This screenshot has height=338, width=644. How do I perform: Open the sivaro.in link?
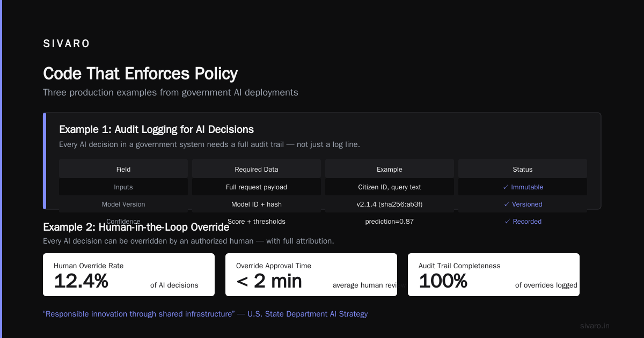point(595,326)
